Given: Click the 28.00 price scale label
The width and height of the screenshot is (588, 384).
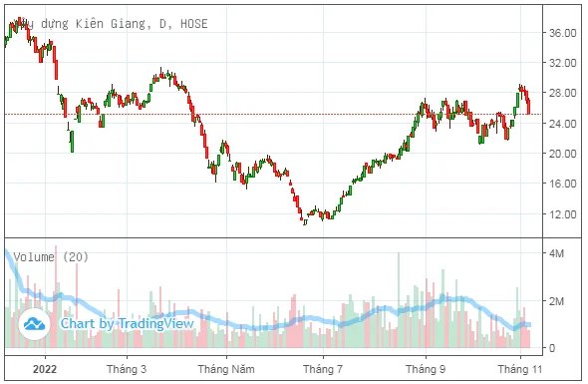Looking at the screenshot, I should [x=562, y=93].
